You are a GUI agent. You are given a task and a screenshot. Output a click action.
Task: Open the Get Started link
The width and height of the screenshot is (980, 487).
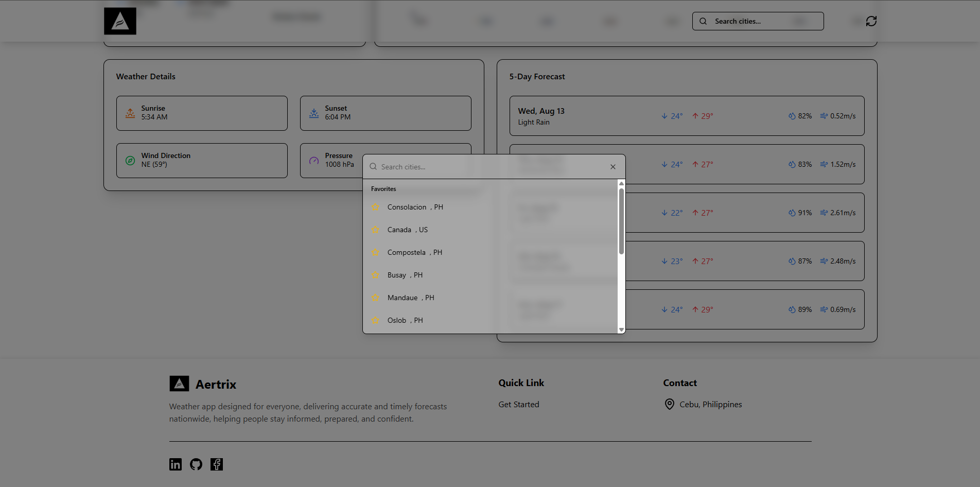[519, 404]
